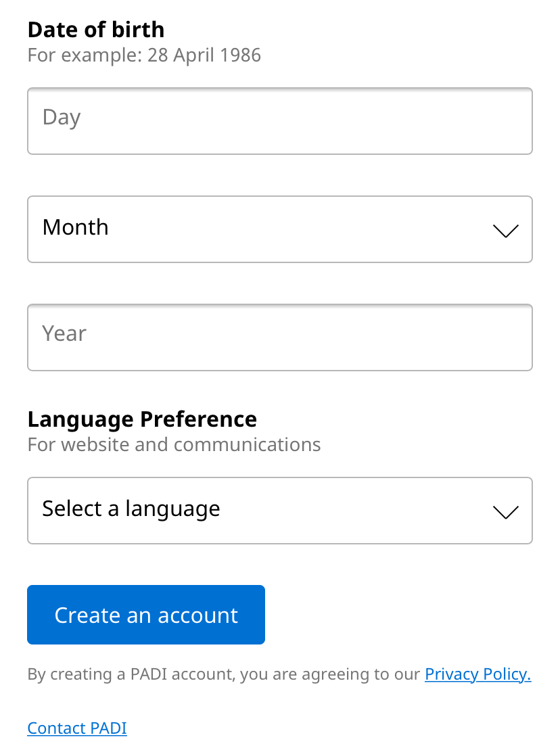Click the "Day" placeholder text

coord(62,118)
